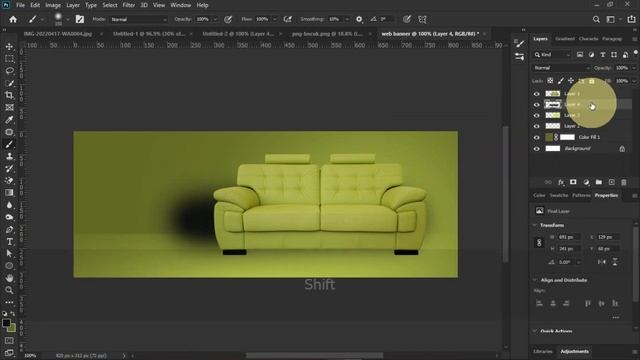Click the Search icon at top right

[x=596, y=19]
